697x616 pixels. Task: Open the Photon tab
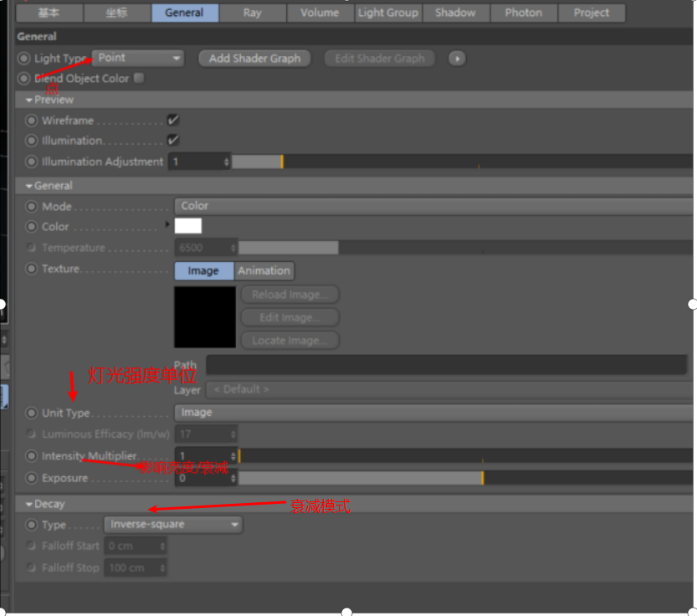pos(524,13)
